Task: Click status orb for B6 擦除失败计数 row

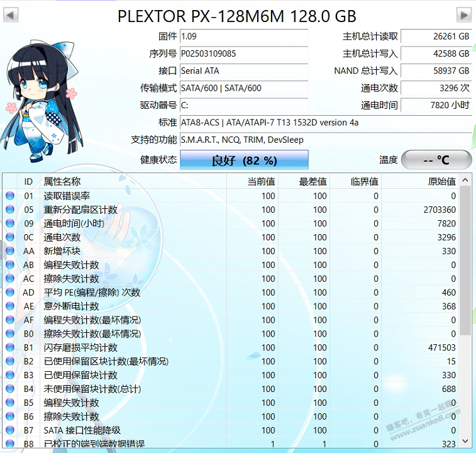Action: pos(10,417)
